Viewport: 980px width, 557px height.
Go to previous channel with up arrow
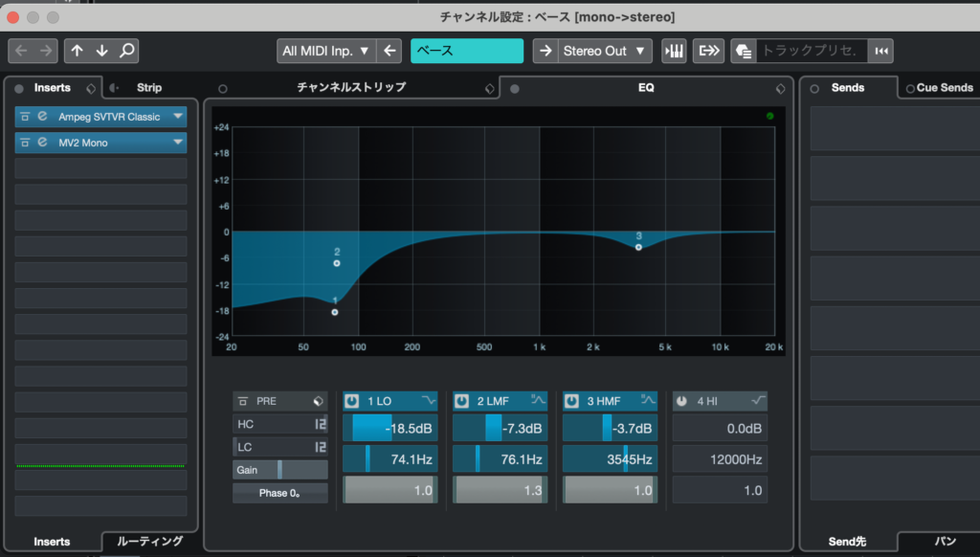pos(78,51)
